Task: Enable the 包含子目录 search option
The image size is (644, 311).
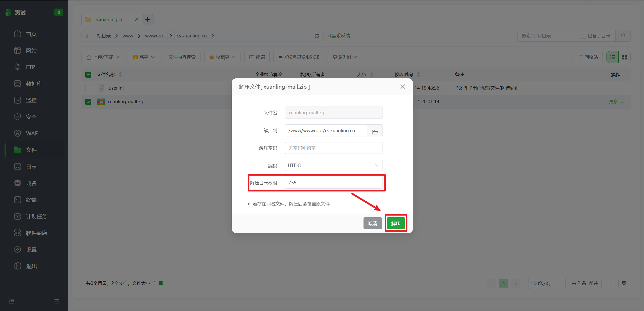Action: [x=583, y=36]
